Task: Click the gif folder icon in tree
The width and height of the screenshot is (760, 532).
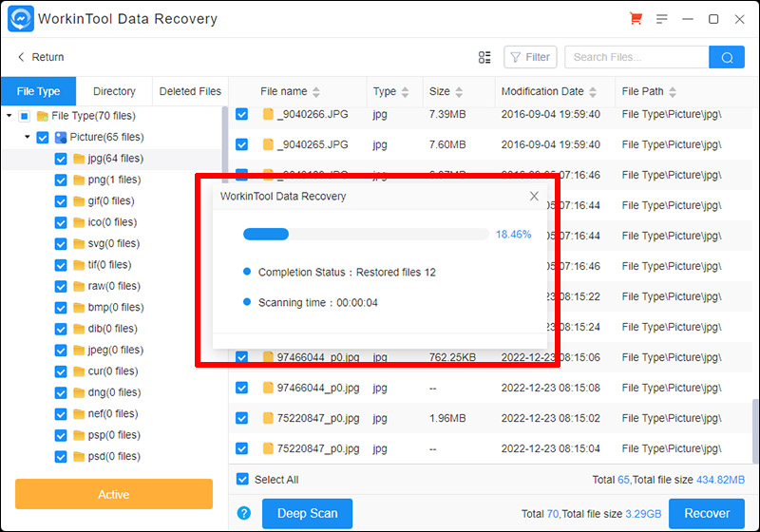Action: (x=79, y=201)
